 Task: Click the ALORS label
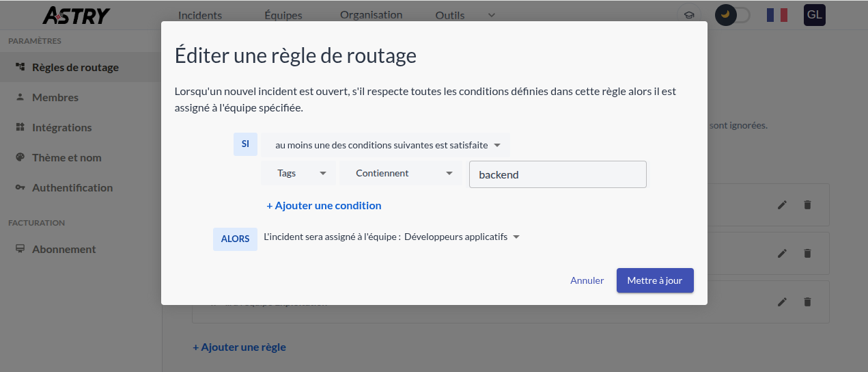tap(235, 239)
